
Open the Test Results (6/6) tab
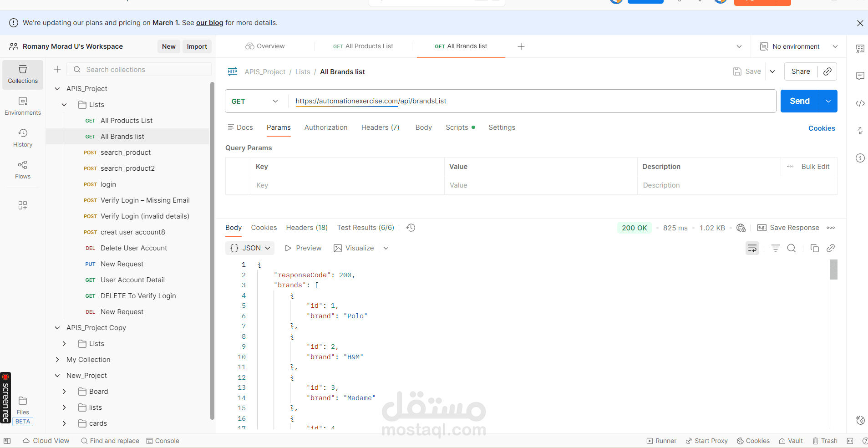pos(365,228)
